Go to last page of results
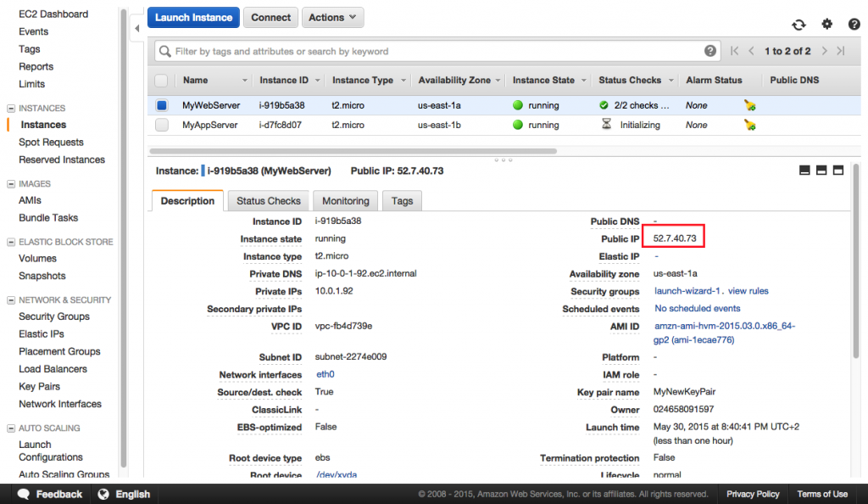 click(x=841, y=51)
